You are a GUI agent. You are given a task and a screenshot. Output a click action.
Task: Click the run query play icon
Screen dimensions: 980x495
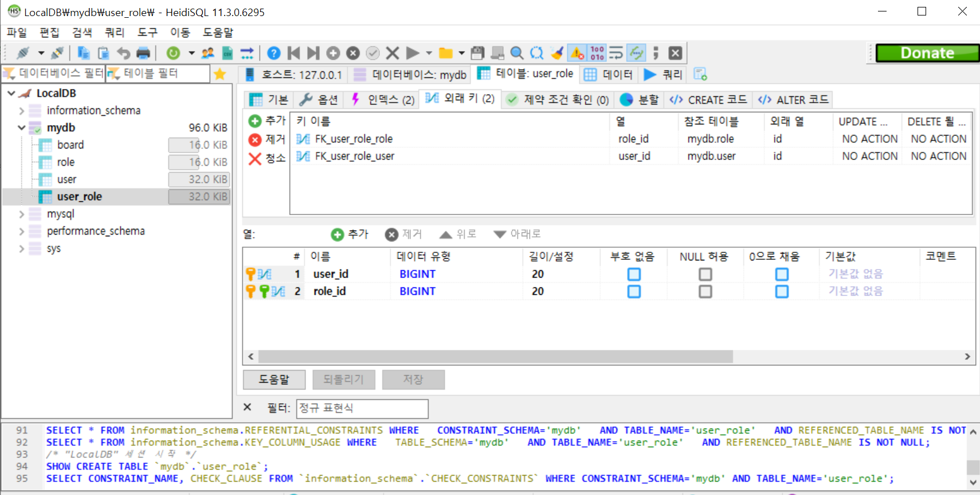click(x=412, y=53)
